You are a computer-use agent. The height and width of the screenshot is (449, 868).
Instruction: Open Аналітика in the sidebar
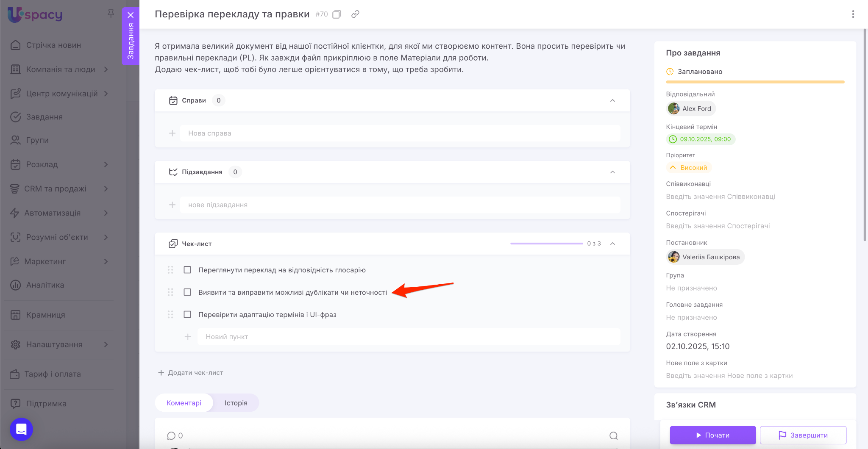coord(45,285)
